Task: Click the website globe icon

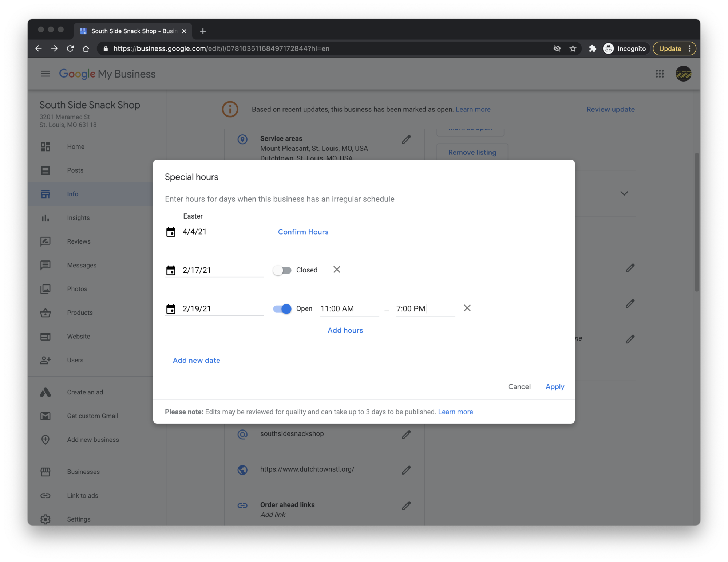Action: coord(242,470)
